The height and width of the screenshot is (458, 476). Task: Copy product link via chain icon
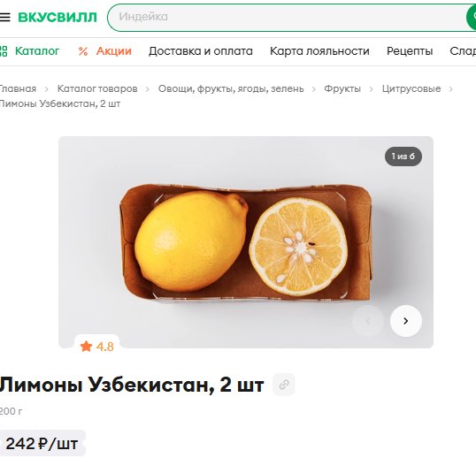click(284, 385)
